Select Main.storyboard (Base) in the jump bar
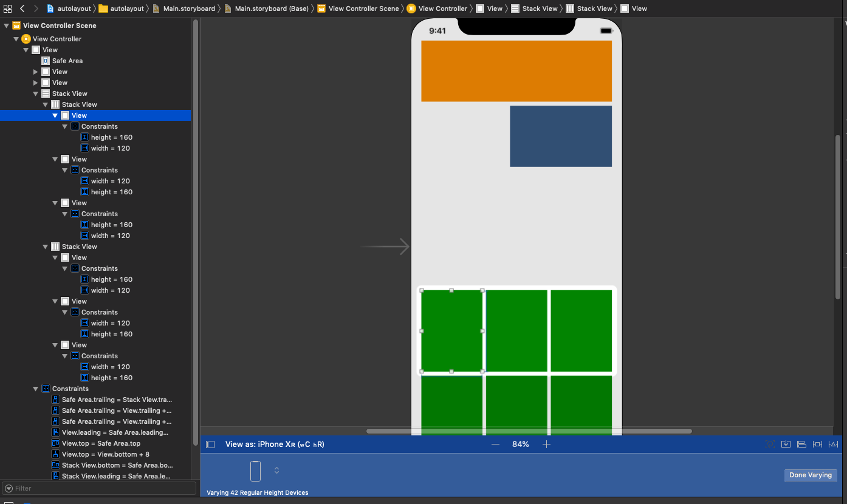 tap(266, 9)
